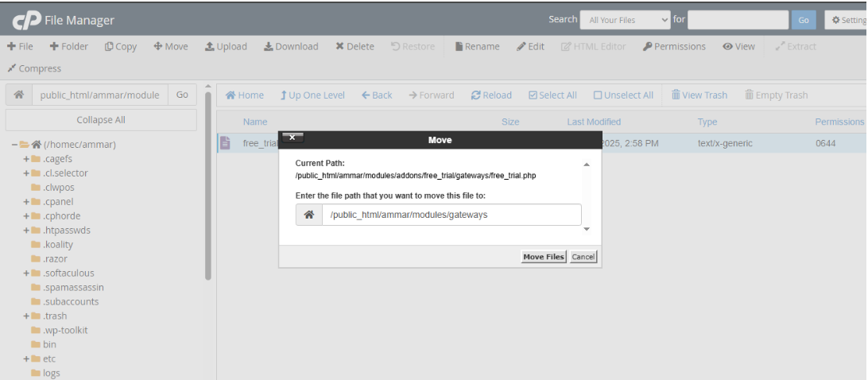Click the Move Files button
This screenshot has width=868, height=380.
pos(544,257)
